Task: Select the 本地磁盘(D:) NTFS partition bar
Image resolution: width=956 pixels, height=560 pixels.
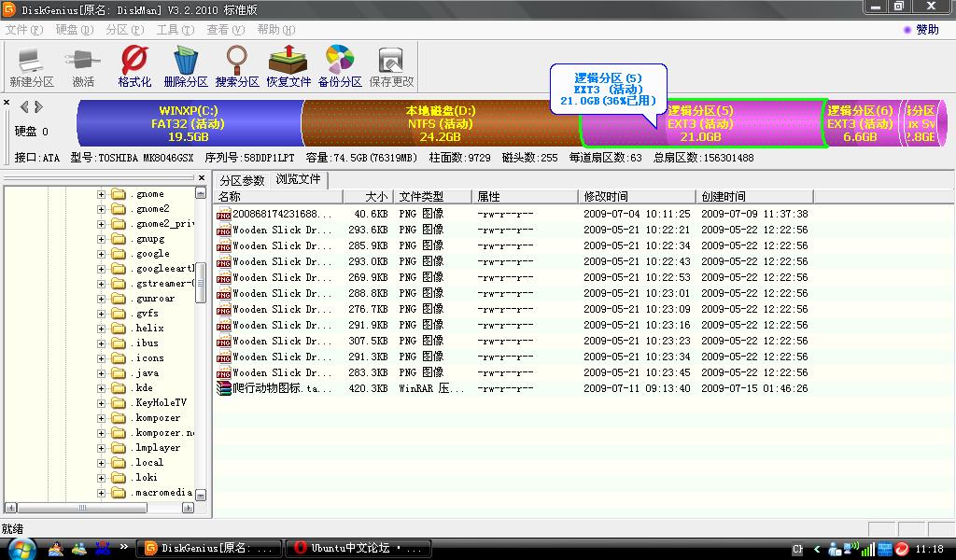Action: click(x=441, y=124)
